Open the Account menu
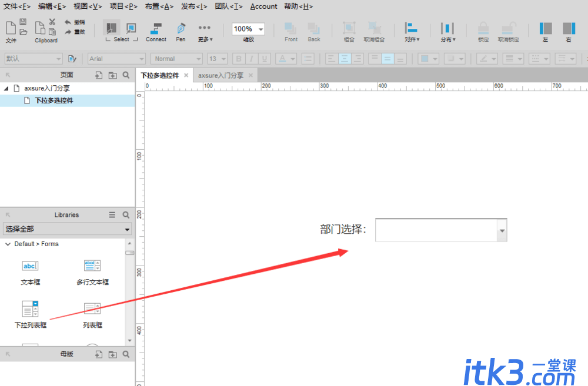This screenshot has width=588, height=386. coord(263,6)
